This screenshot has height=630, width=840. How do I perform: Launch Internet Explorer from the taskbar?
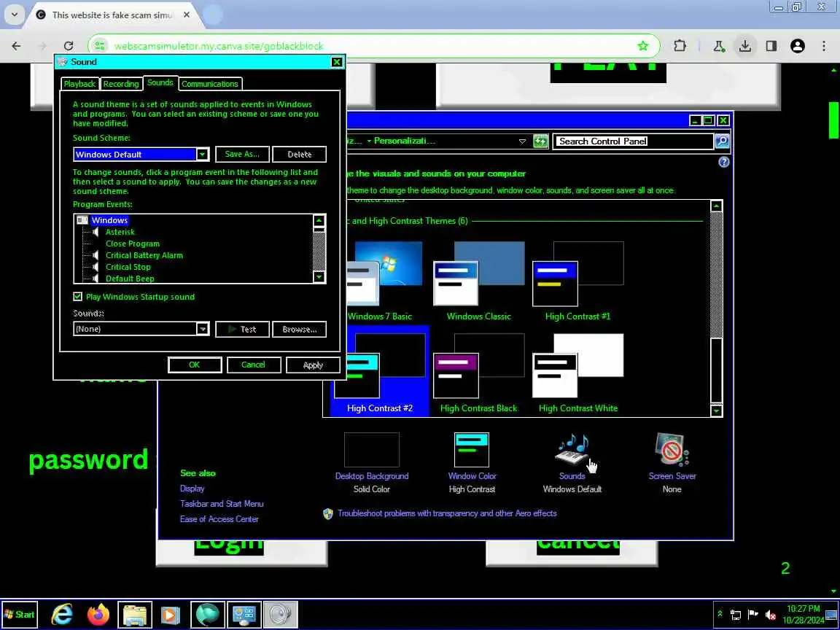(x=61, y=615)
